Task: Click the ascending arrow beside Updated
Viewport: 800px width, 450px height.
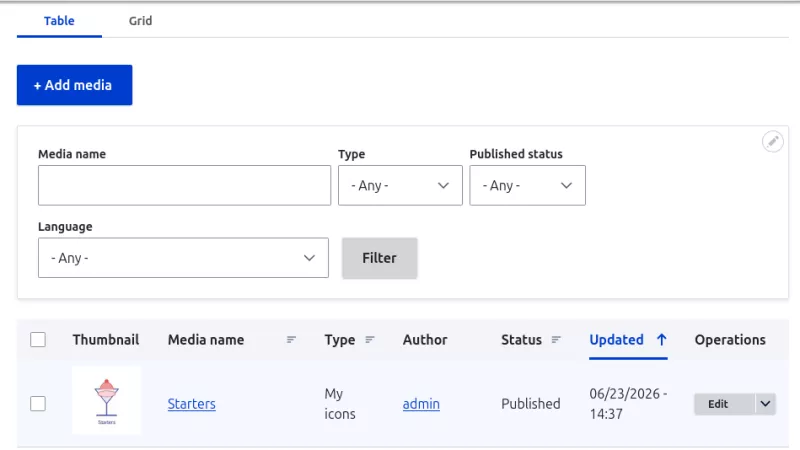Action: pos(661,340)
